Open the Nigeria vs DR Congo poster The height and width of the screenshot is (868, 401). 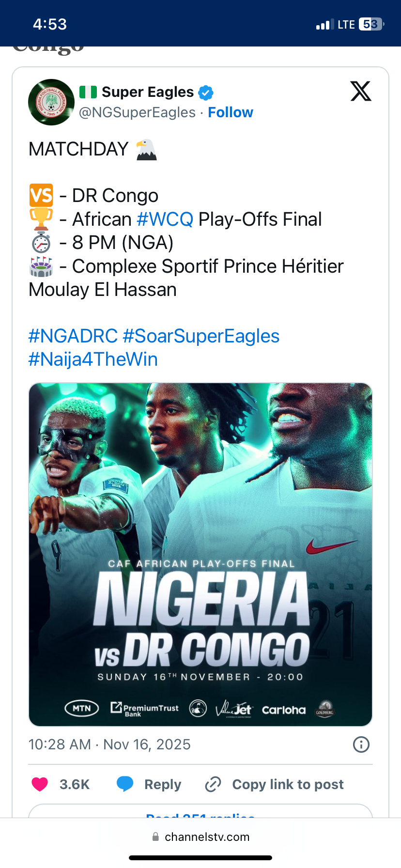tap(200, 555)
